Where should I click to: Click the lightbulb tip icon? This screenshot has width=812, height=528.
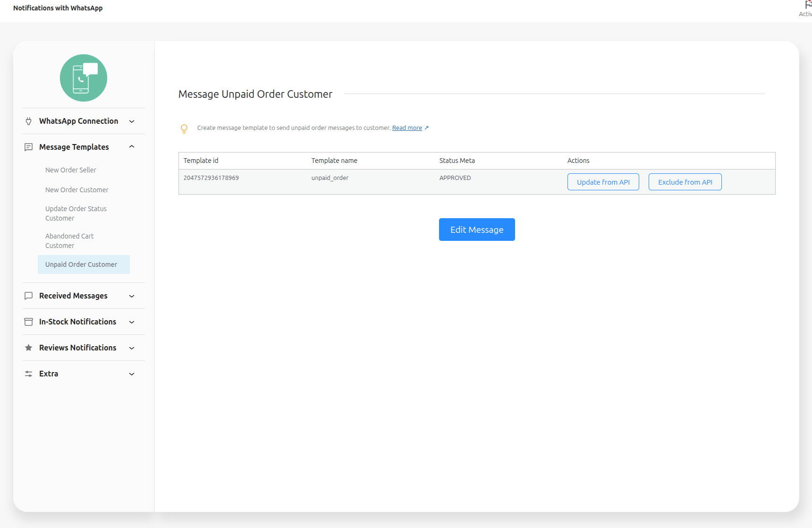184,128
